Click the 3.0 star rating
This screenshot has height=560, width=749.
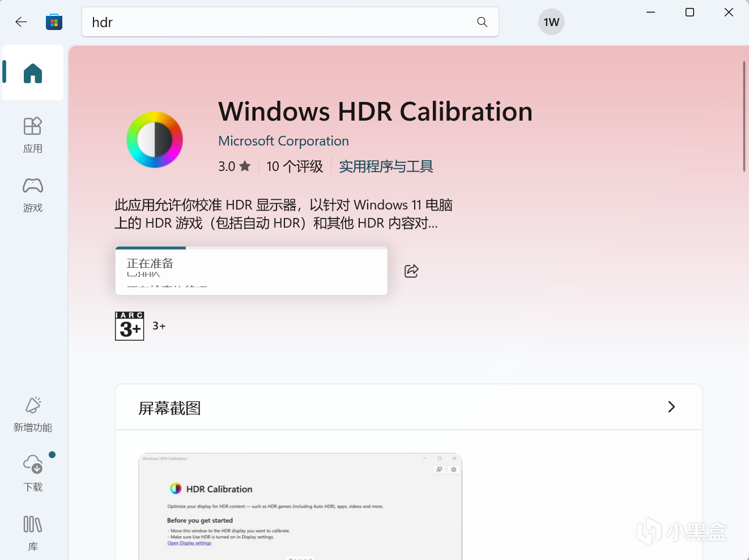click(235, 166)
